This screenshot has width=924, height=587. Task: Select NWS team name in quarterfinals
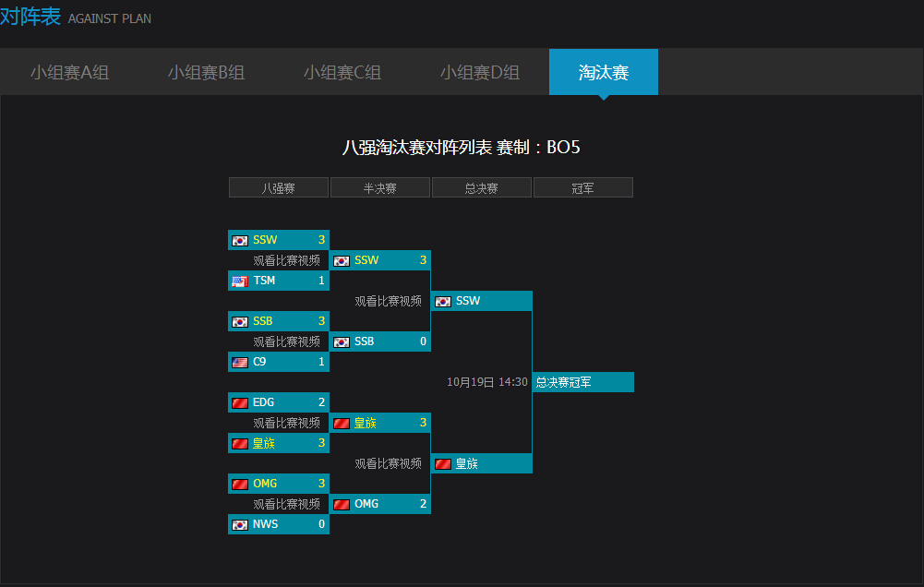coord(265,524)
